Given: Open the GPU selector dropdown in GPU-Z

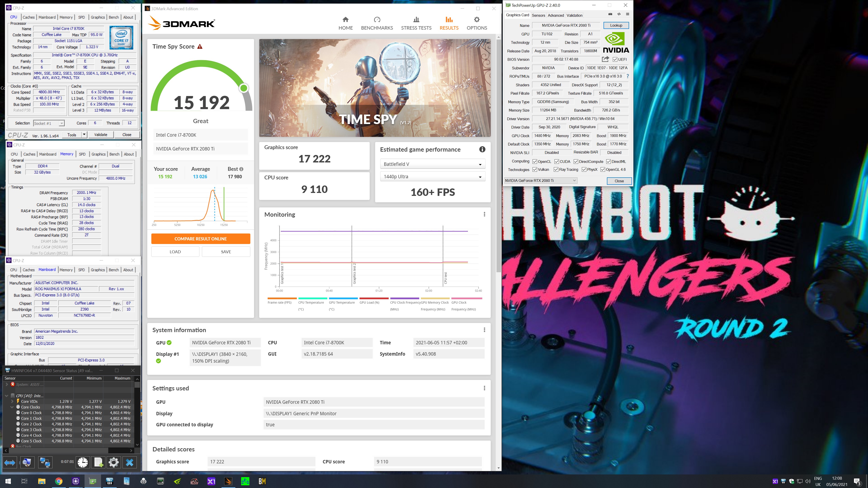Looking at the screenshot, I should pos(540,181).
